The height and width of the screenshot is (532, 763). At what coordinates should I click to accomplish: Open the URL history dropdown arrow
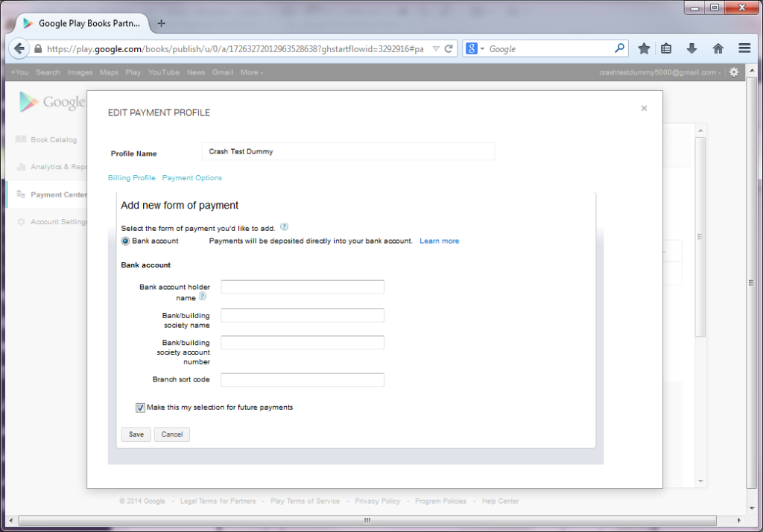click(436, 48)
